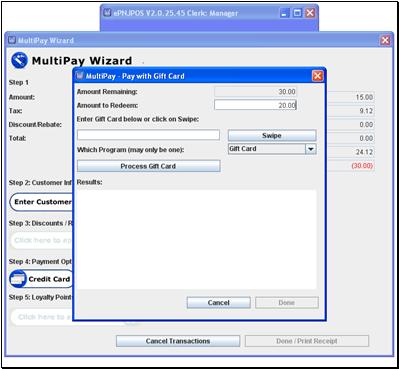399x369 pixels.
Task: Click the ePNJPOS window title bar icon
Action: coord(107,13)
